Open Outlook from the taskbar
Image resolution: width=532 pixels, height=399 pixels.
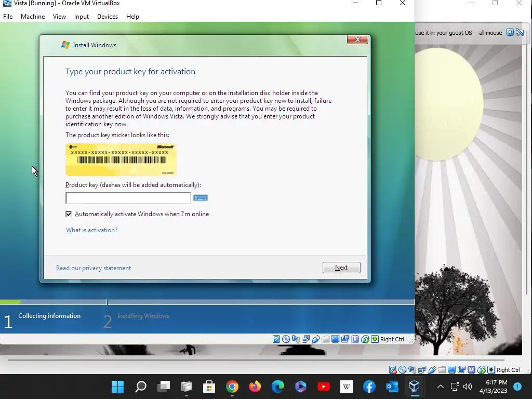[392, 387]
